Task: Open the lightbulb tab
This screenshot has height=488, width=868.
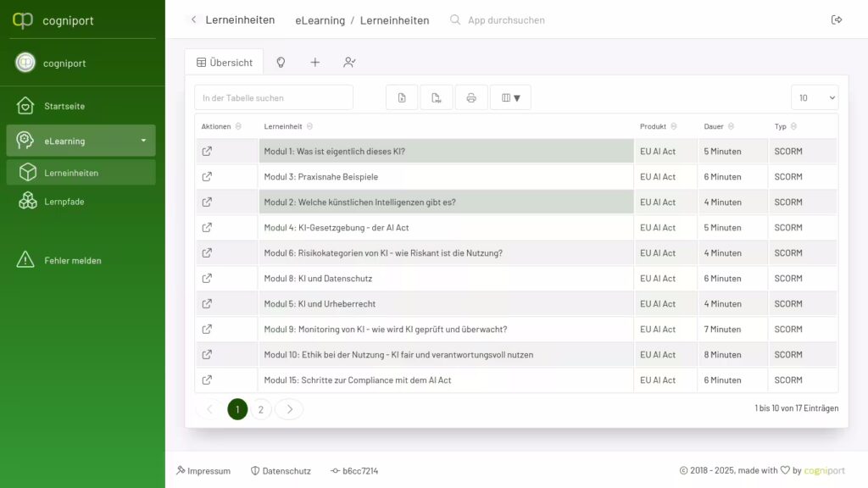Action: click(281, 62)
